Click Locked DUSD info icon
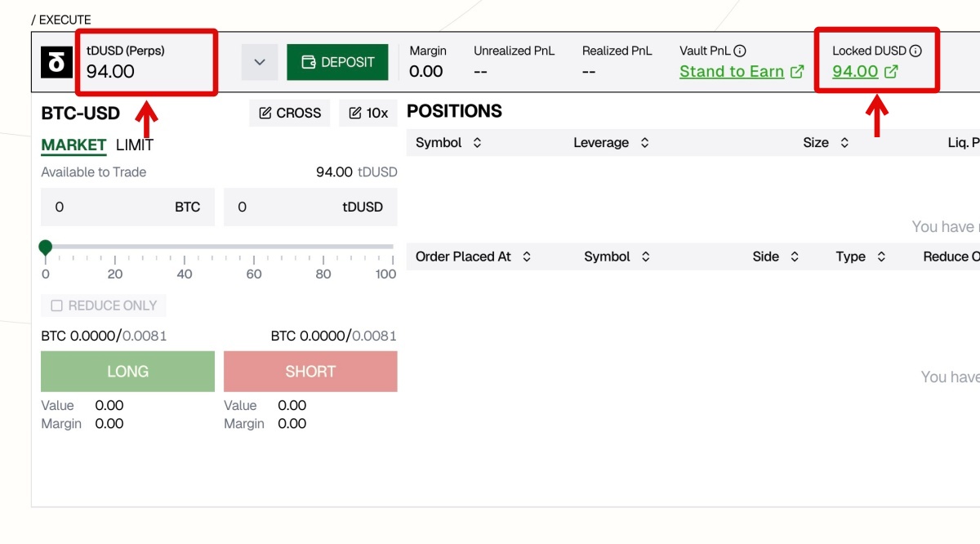Screen dimensions: 980x544 point(915,51)
